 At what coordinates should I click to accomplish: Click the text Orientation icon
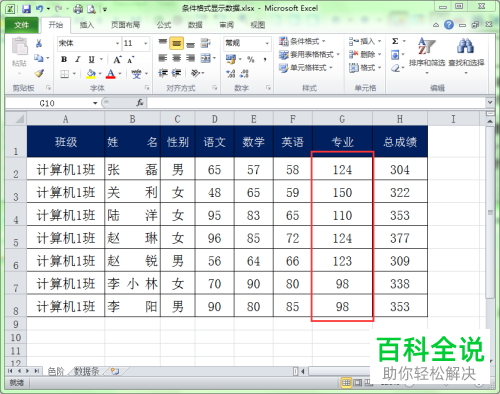[x=196, y=73]
